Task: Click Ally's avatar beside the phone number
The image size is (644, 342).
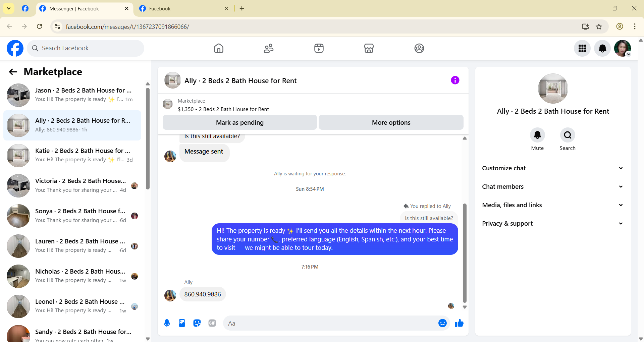Action: coord(170,295)
